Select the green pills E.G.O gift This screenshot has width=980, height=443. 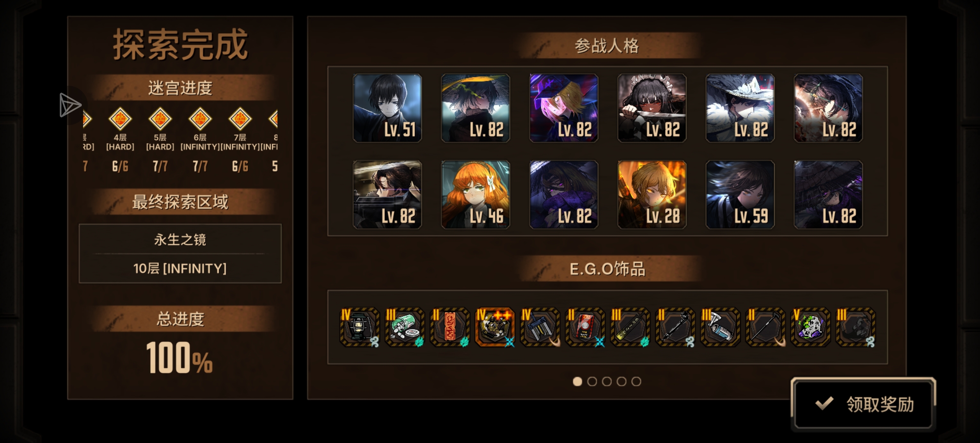point(405,327)
